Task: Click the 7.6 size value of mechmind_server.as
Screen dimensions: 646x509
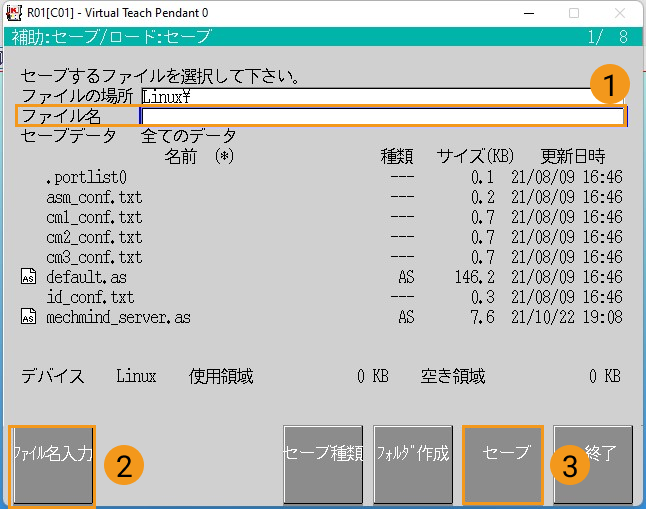Action: [x=482, y=317]
